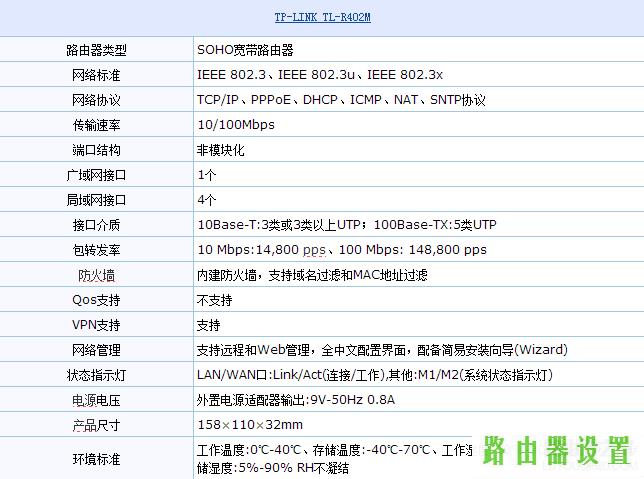Click the 网络协议 label
Image resolution: width=644 pixels, height=479 pixels.
[x=96, y=100]
